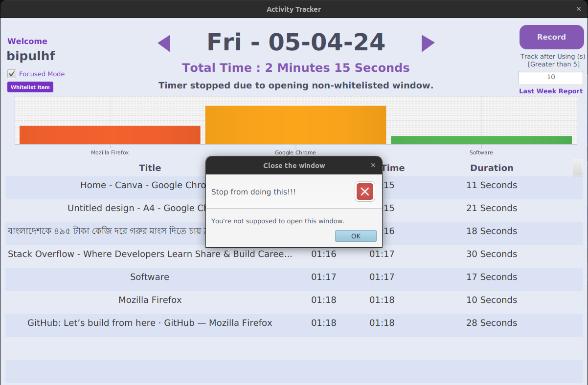Click the 30 Seconds duration cell
Viewport: 588px width, 385px height.
(492, 254)
